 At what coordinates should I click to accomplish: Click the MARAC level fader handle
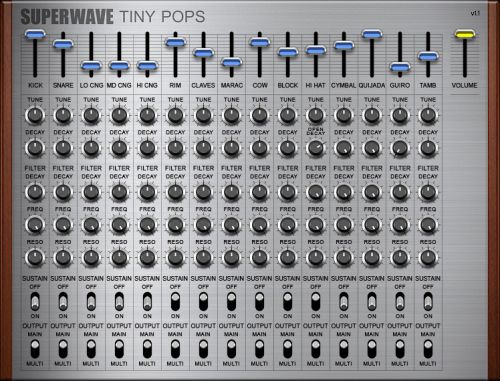pyautogui.click(x=231, y=62)
